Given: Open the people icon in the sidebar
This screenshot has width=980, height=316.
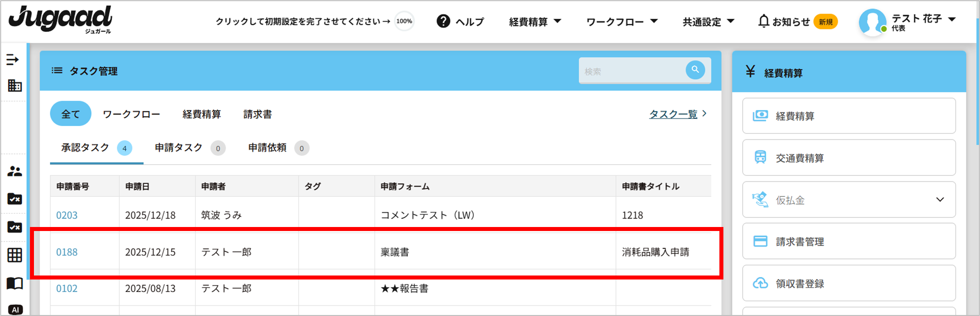Looking at the screenshot, I should tap(14, 171).
